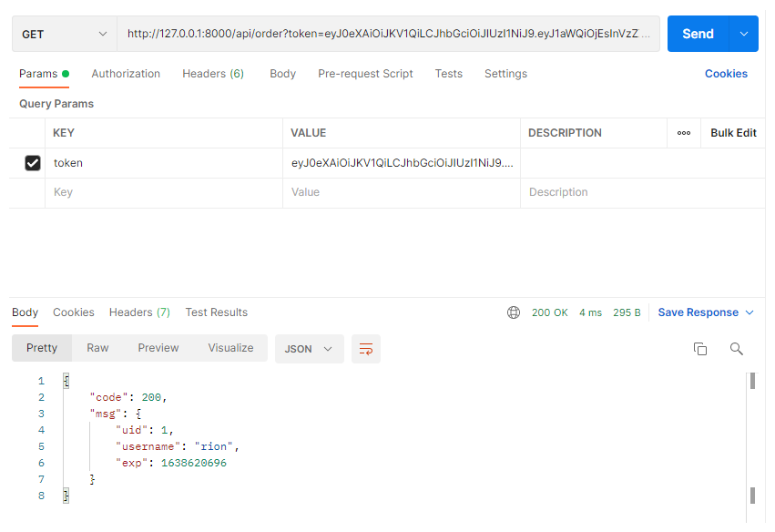
Task: Click the empty Value field
Action: tap(402, 192)
